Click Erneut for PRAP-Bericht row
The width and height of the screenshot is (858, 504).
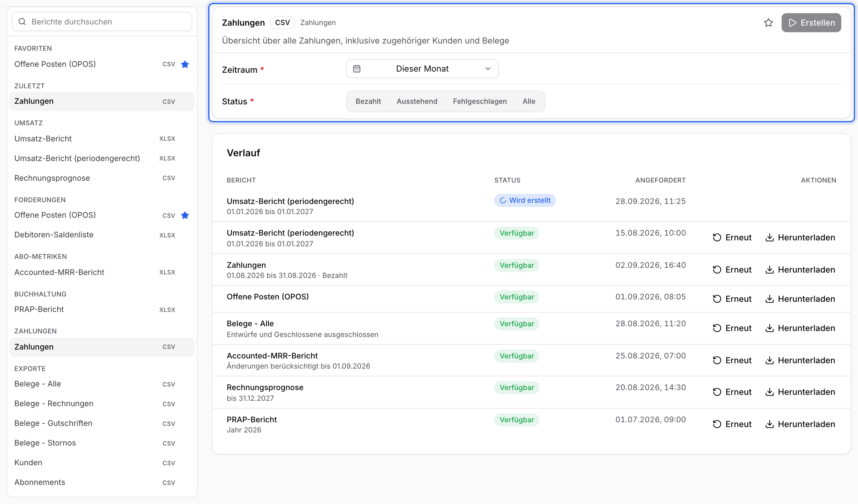click(732, 424)
